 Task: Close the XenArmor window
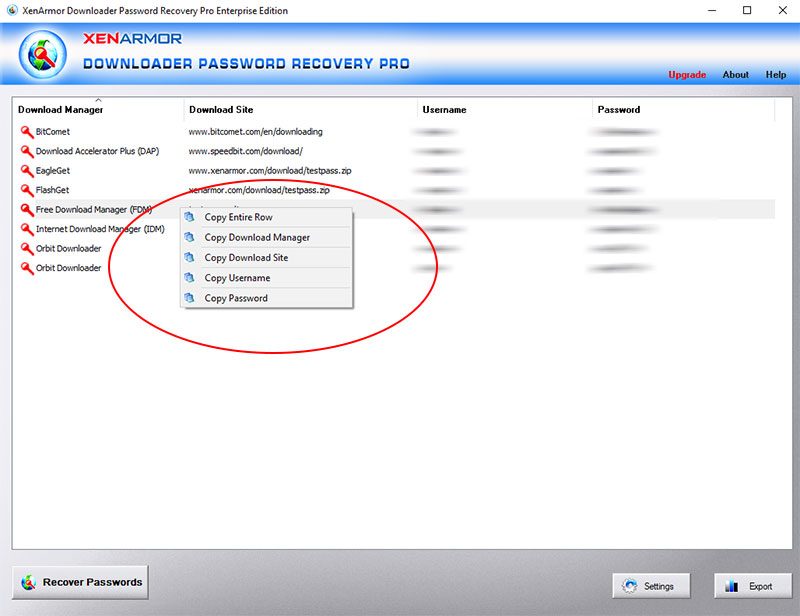coord(783,10)
